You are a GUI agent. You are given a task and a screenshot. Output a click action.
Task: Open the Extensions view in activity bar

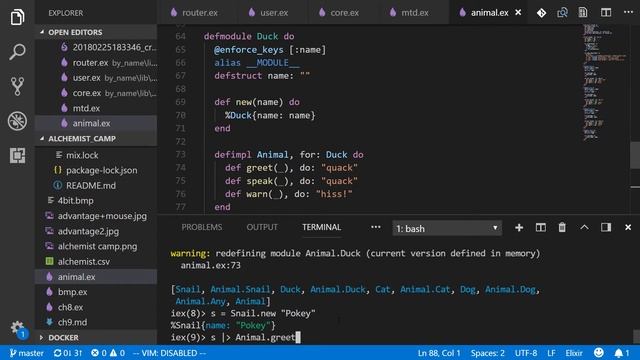(x=17, y=156)
